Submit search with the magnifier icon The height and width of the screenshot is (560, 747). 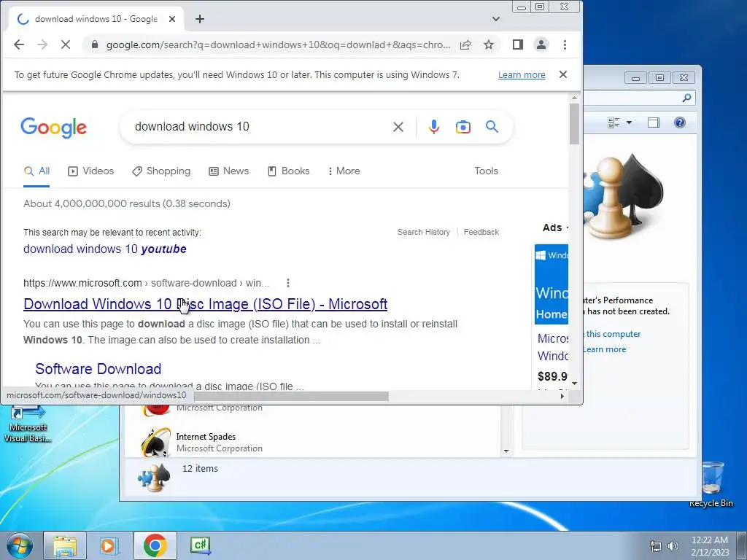click(492, 127)
